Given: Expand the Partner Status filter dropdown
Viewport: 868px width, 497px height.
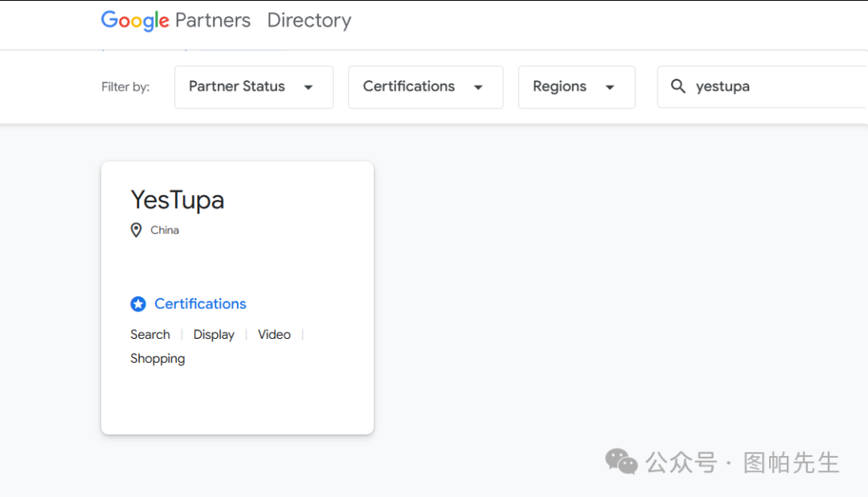Looking at the screenshot, I should click(x=253, y=87).
